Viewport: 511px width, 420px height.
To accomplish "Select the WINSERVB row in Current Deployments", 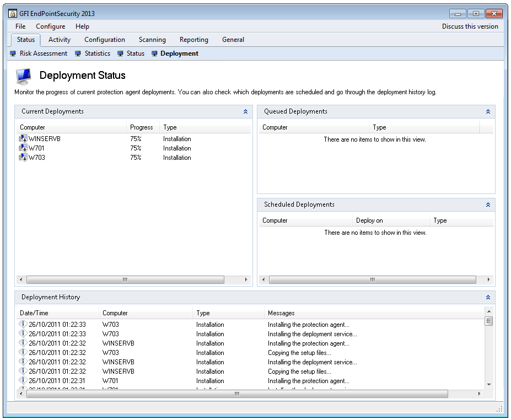I will (133, 139).
